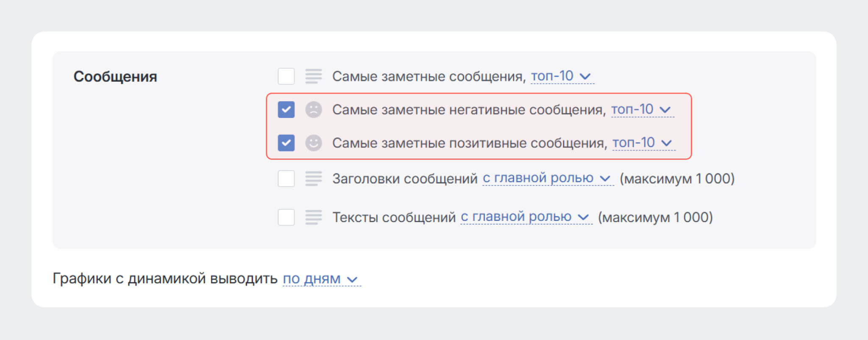
Task: Click text-lines icon beside "Самые заметные сообщения"
Action: (314, 76)
